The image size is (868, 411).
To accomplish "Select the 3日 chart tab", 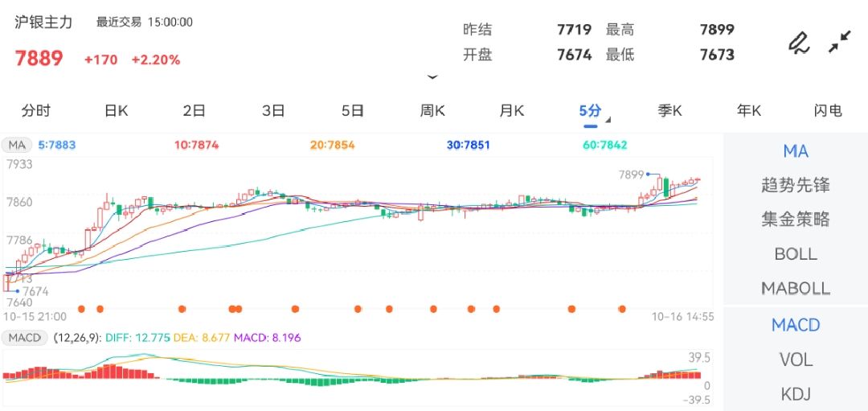I will (x=273, y=111).
